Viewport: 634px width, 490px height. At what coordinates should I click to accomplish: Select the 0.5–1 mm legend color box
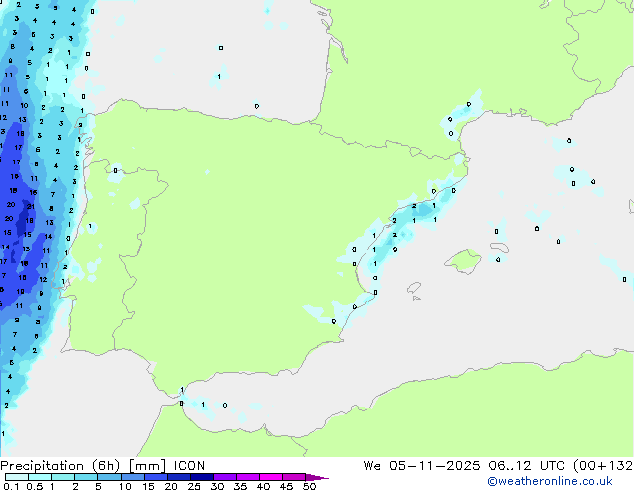(x=40, y=477)
